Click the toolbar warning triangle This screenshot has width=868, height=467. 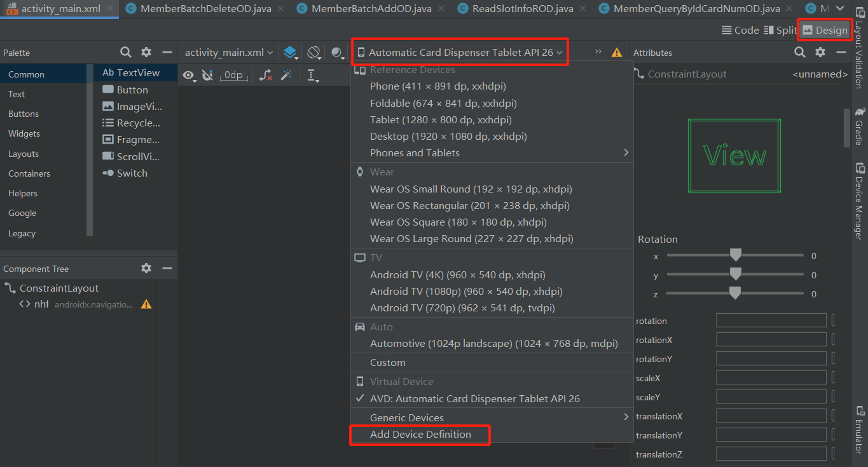click(x=617, y=53)
